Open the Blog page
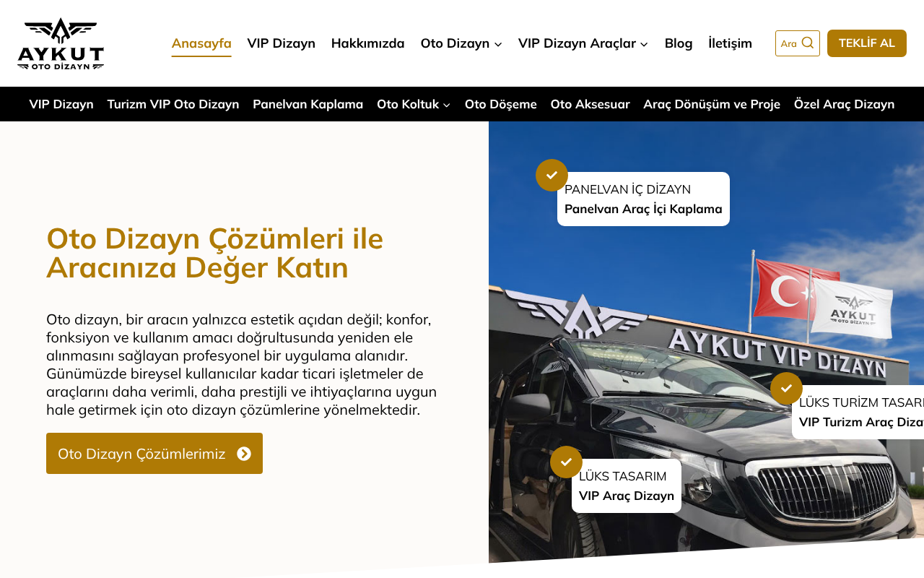 click(679, 43)
